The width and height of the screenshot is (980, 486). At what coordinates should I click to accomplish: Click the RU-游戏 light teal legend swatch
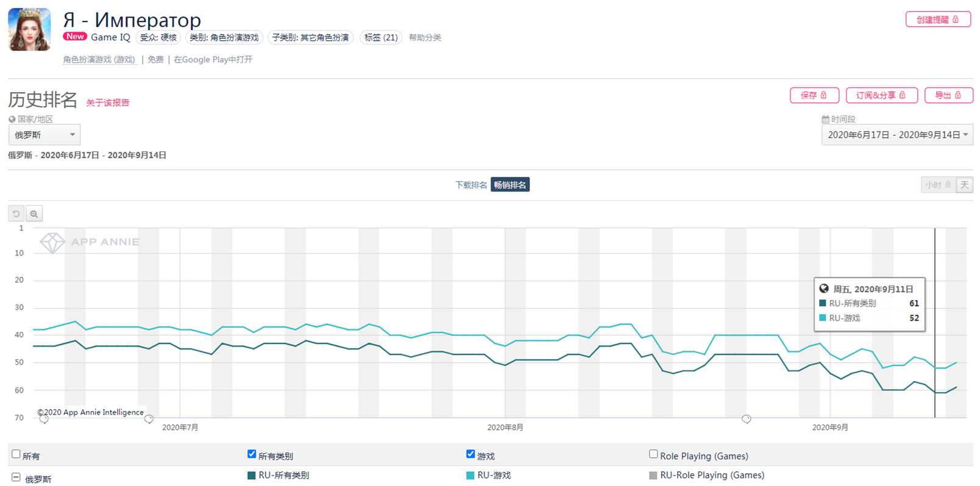(x=470, y=476)
